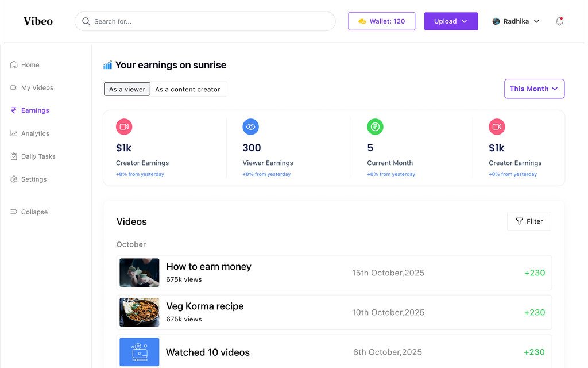This screenshot has width=588, height=368.
Task: Click the 10th October,2025 date
Action: (x=388, y=312)
